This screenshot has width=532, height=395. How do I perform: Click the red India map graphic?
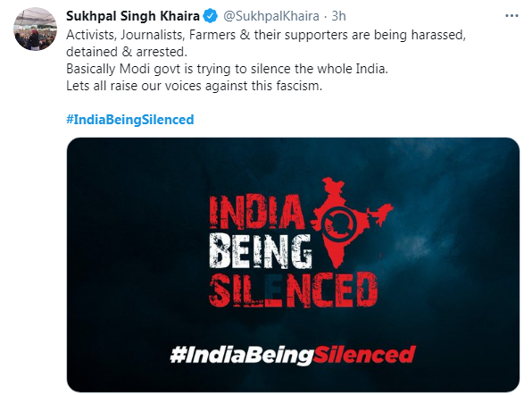[x=352, y=223]
